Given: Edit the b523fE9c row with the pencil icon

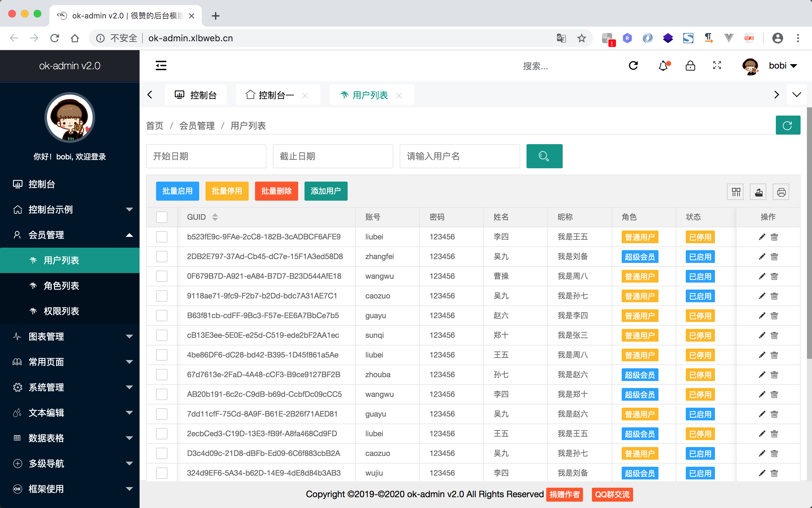Looking at the screenshot, I should coord(762,237).
